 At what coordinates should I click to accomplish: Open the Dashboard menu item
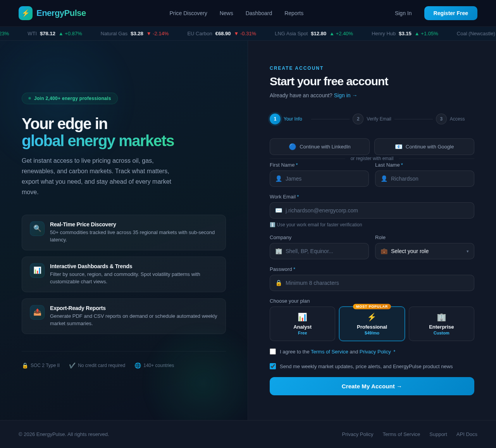tap(258, 13)
